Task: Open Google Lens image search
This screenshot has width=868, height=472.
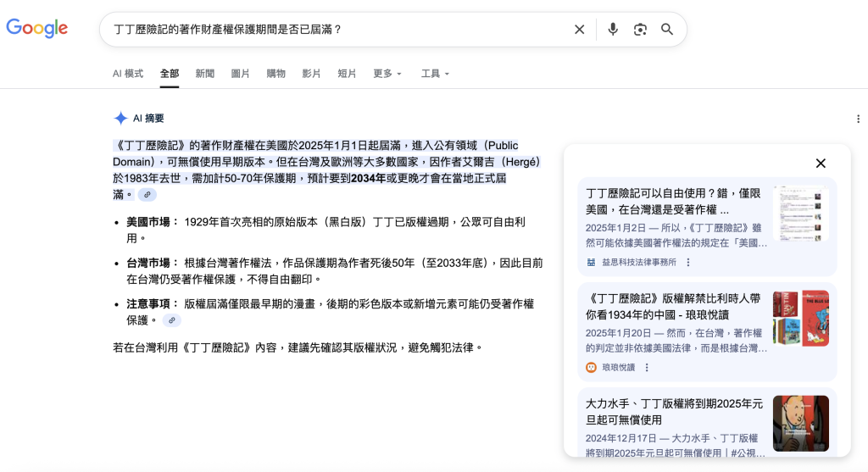Action: click(x=640, y=30)
